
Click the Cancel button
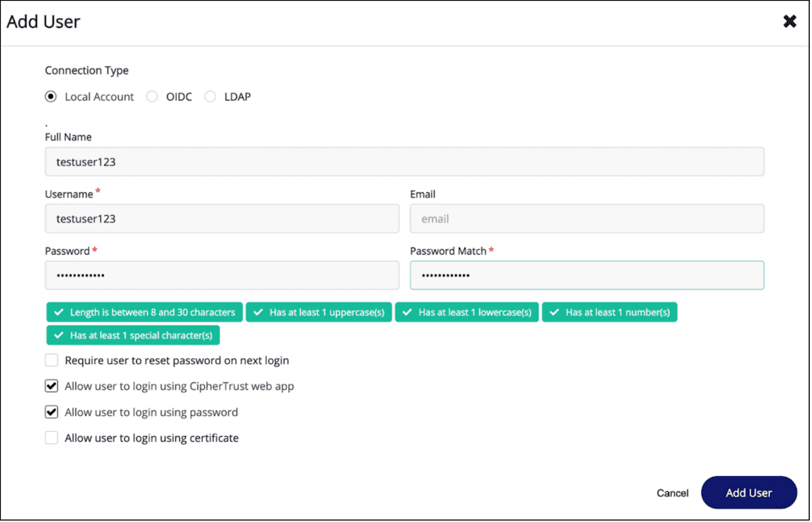tap(671, 493)
